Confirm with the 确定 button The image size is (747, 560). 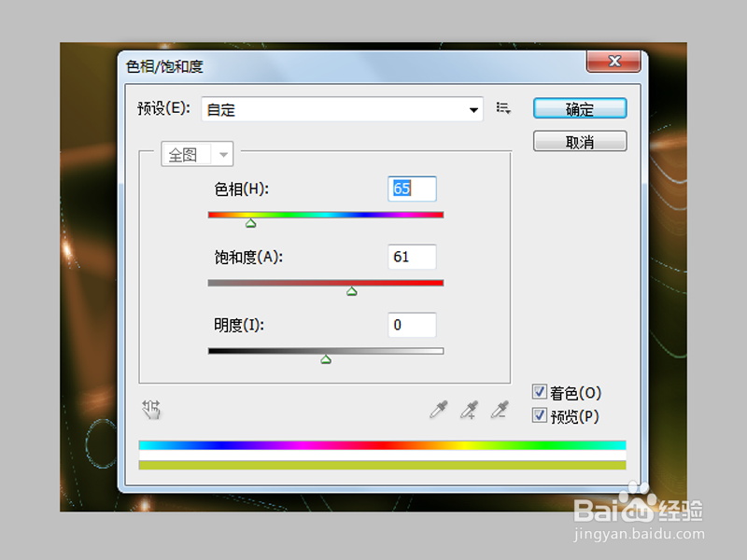point(579,108)
